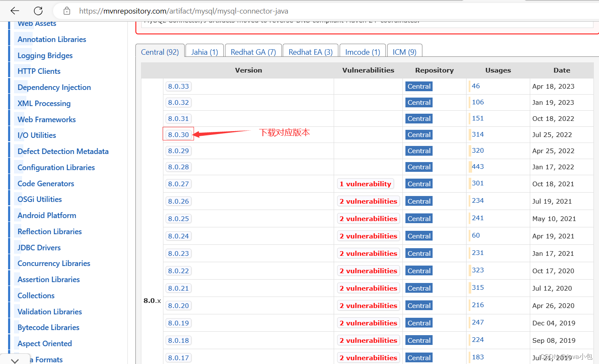The height and width of the screenshot is (364, 599).
Task: Open version 8.0.20 link
Action: pos(178,306)
